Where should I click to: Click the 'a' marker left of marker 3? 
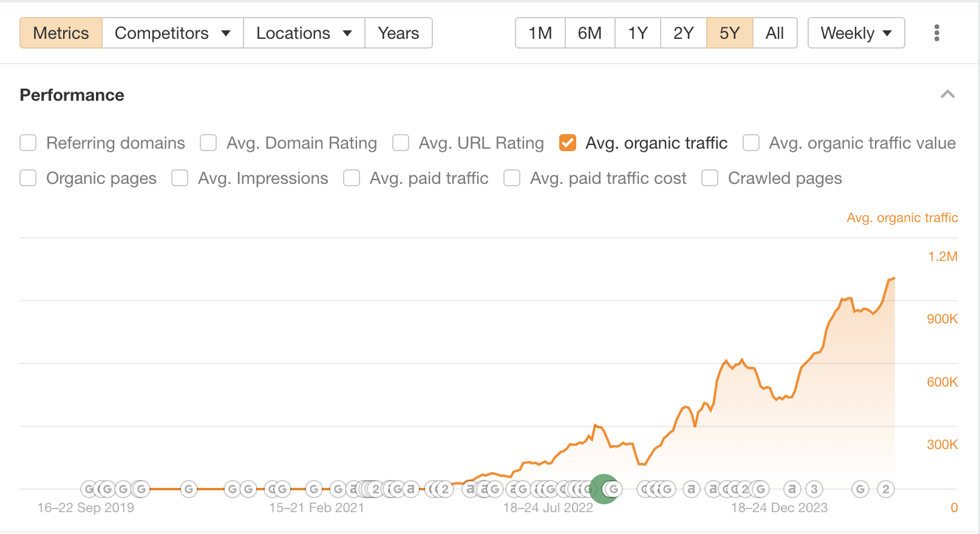[792, 489]
